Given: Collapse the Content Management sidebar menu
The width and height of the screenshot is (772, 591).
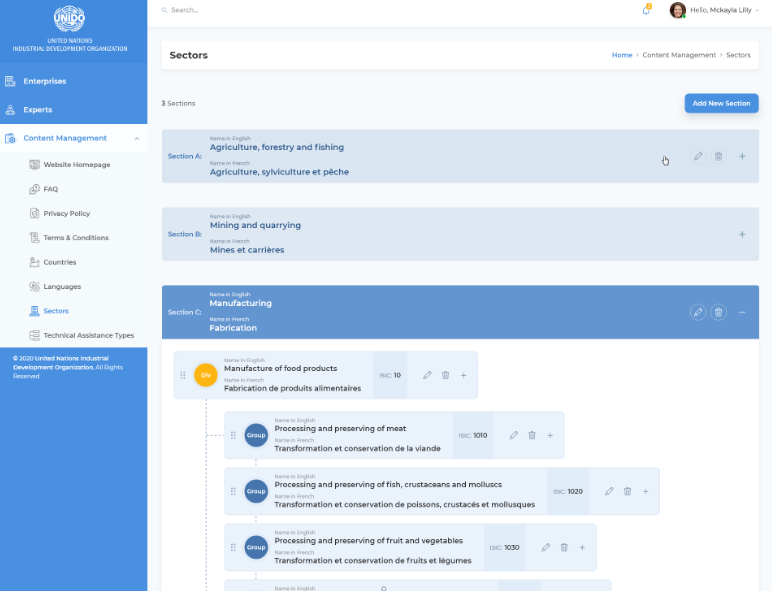Looking at the screenshot, I should (x=137, y=138).
